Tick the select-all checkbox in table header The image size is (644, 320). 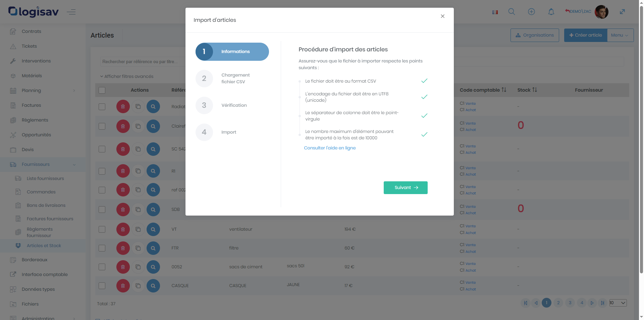click(102, 90)
